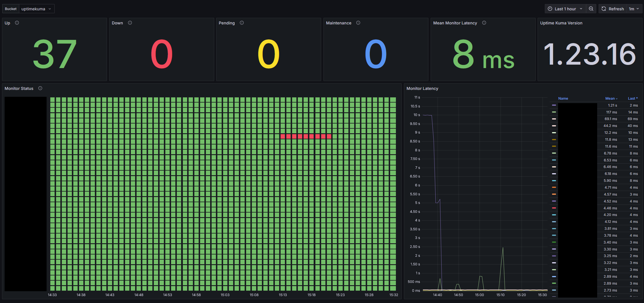Open the uptimekuma bucket dropdown
Image resolution: width=644 pixels, height=303 pixels.
click(x=37, y=9)
